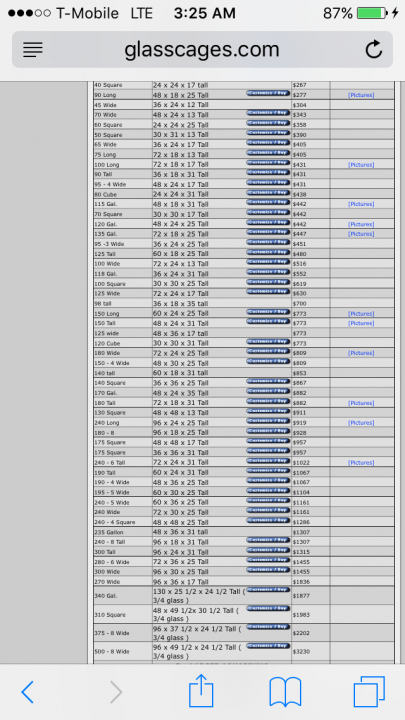
Task: Open the share sheet icon
Action: point(201,690)
